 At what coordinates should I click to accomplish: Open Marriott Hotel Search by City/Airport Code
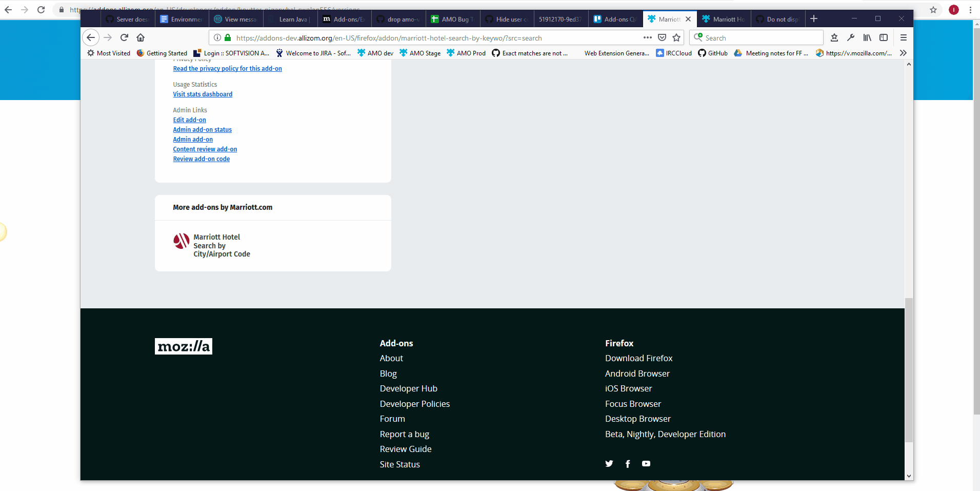click(222, 245)
